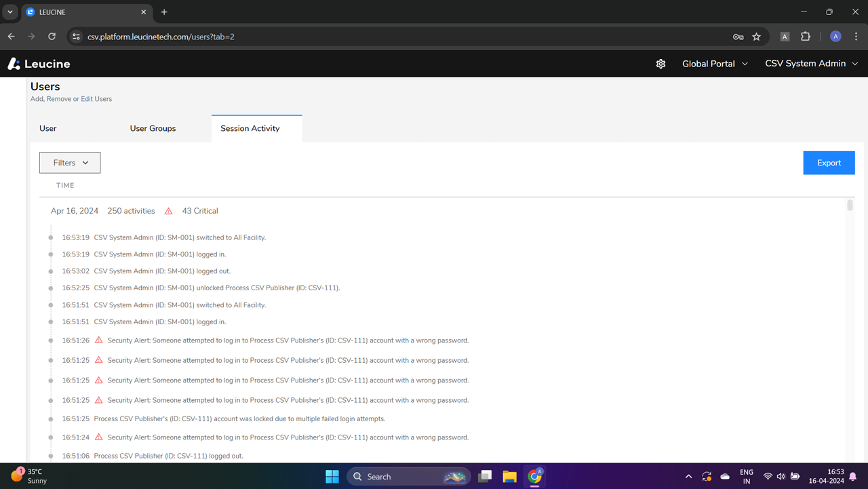Viewport: 868px width, 489px height.
Task: View site information in address bar
Action: (75, 37)
